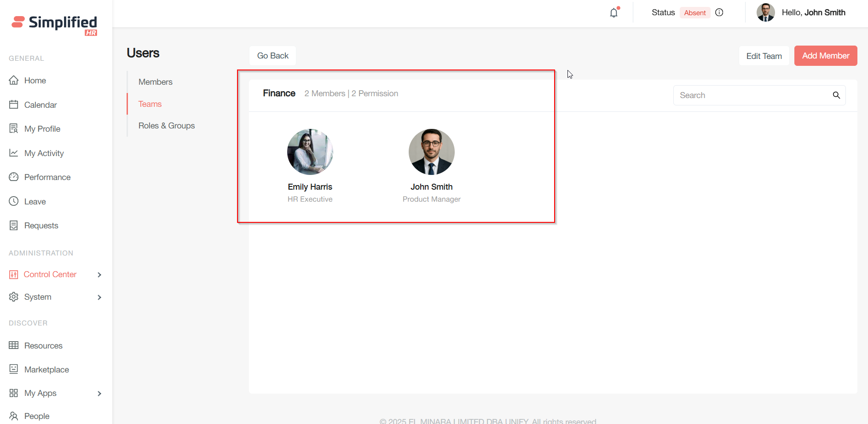Click the Leave clock icon

pyautogui.click(x=14, y=201)
